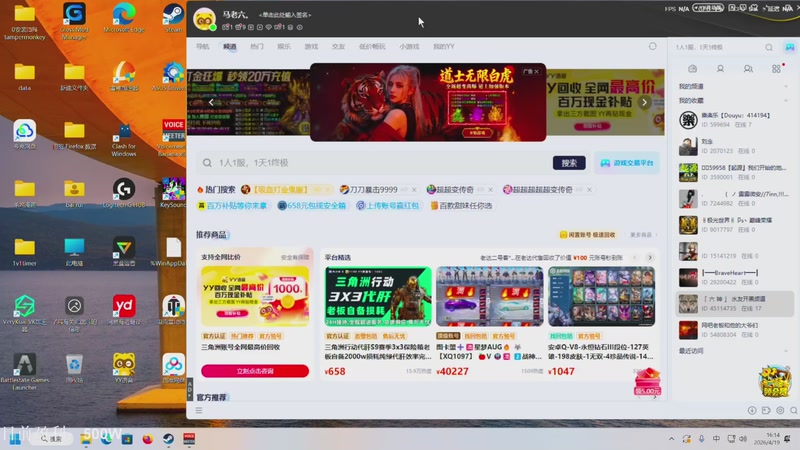Open the download icon at sidebar bottom
The height and width of the screenshot is (450, 800).
752,410
